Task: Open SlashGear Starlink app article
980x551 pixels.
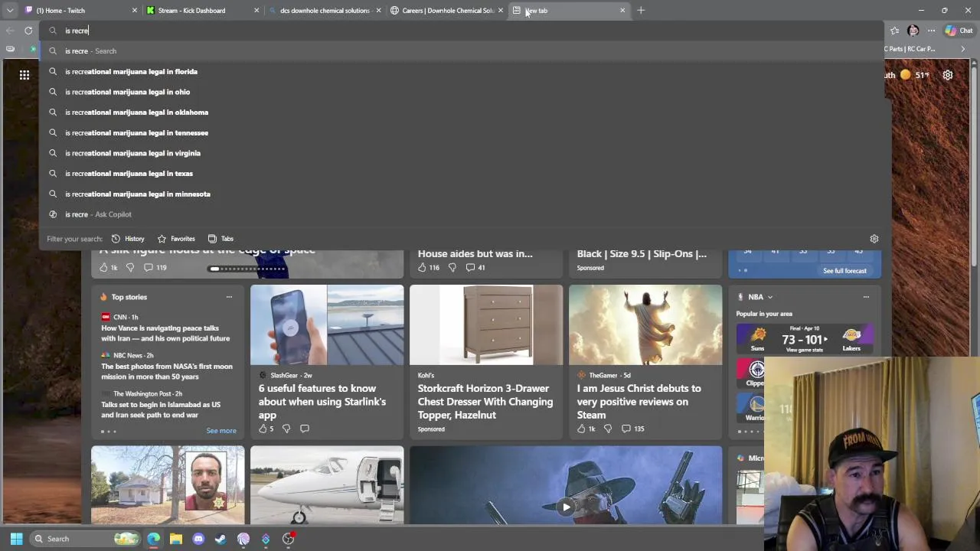Action: (x=322, y=402)
